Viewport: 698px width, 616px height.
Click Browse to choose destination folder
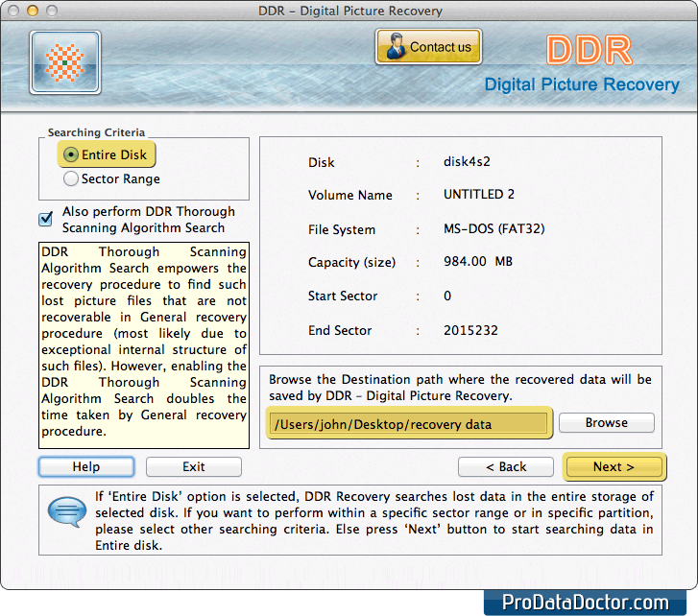(x=606, y=422)
